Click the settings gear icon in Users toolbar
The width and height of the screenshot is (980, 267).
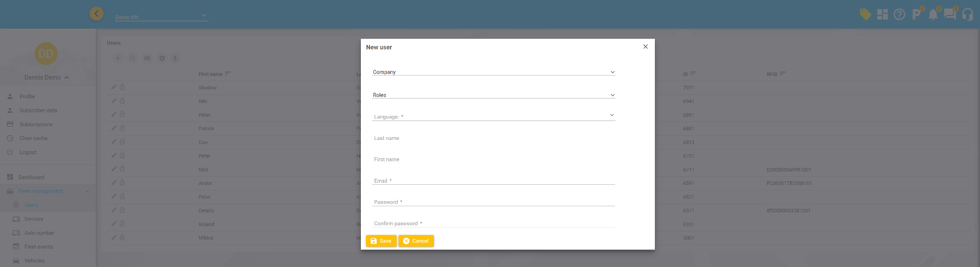162,58
